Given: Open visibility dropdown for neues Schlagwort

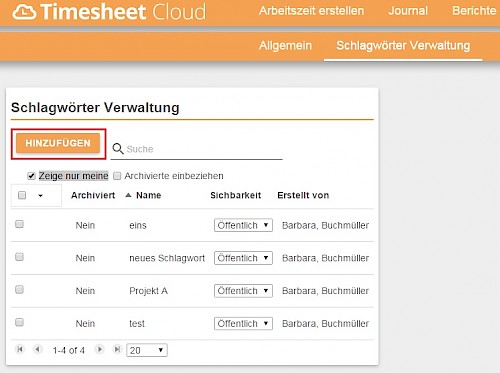Looking at the screenshot, I should [243, 258].
